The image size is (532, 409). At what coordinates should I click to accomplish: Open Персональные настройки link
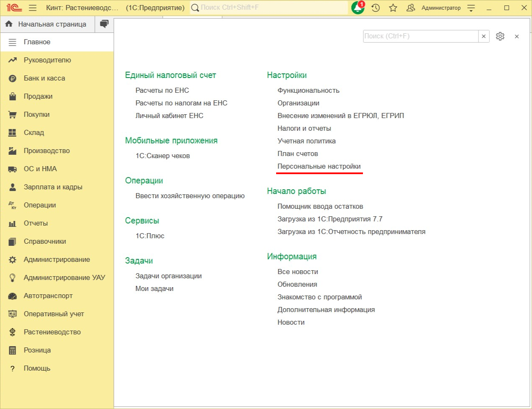[319, 166]
